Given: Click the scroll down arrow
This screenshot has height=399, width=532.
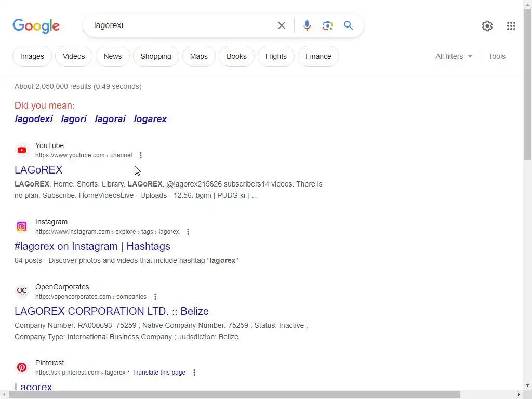Looking at the screenshot, I should 528,385.
